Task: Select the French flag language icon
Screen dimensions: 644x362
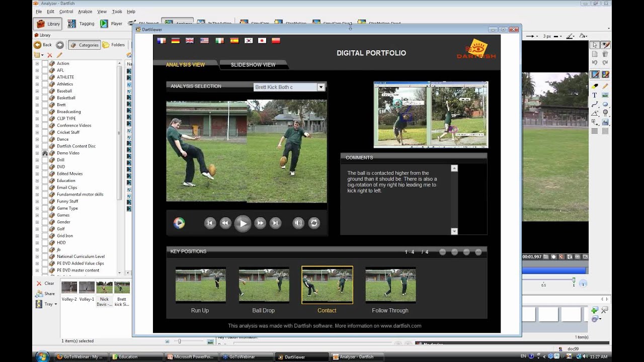Action: (x=162, y=41)
